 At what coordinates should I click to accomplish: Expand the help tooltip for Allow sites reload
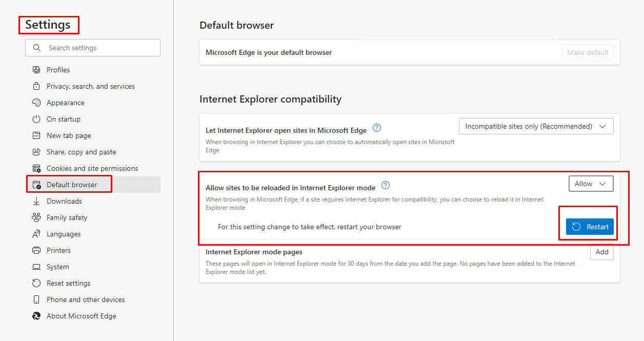coord(385,185)
